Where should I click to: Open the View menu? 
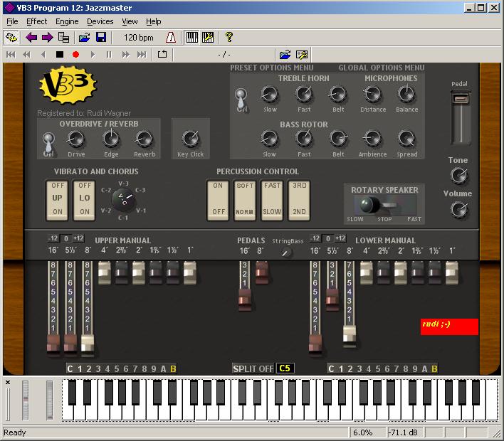[130, 21]
